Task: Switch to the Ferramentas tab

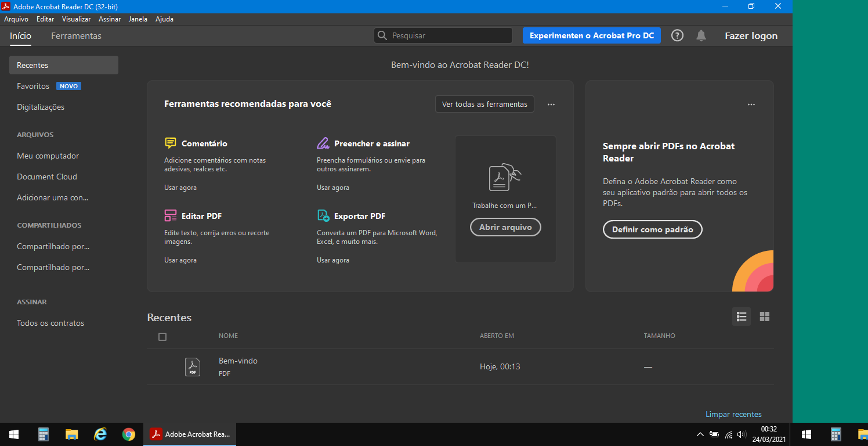Action: click(x=76, y=36)
